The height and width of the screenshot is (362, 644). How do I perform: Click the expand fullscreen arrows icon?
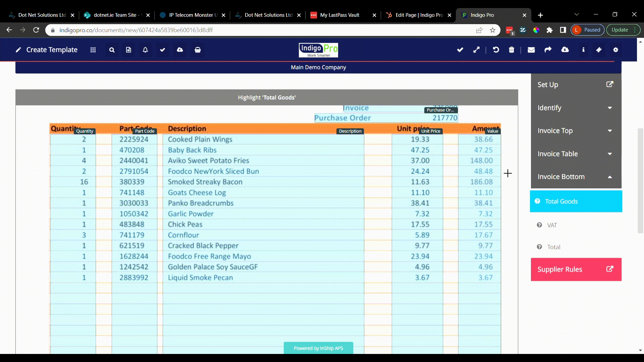coord(476,50)
